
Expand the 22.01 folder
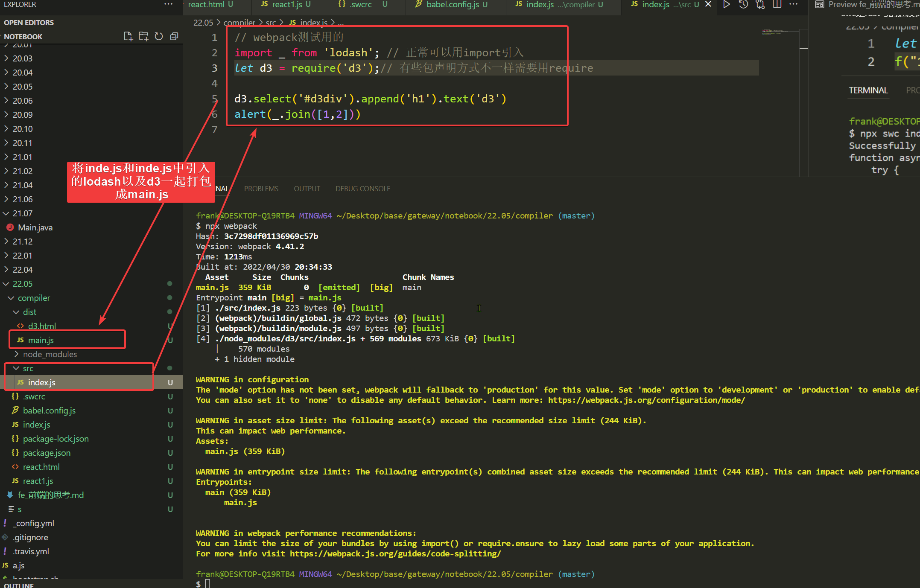click(x=6, y=256)
